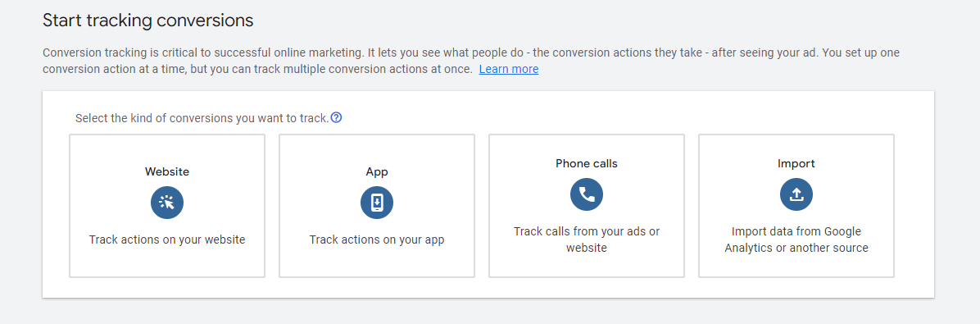Click gray page background beneath the white panel
The image size is (980, 324).
[488, 312]
